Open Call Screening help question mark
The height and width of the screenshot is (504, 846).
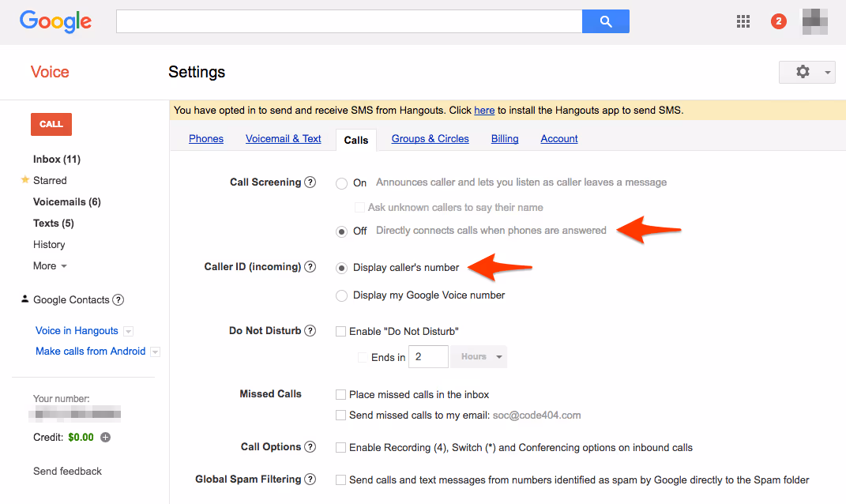pos(310,182)
